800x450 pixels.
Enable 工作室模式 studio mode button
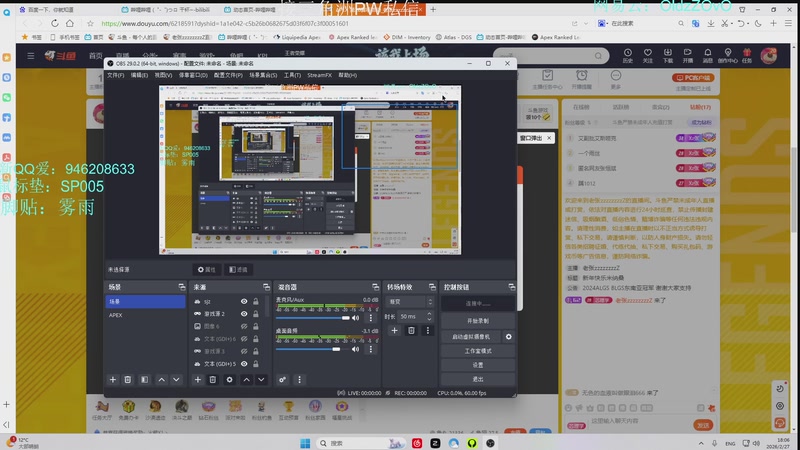(x=478, y=351)
